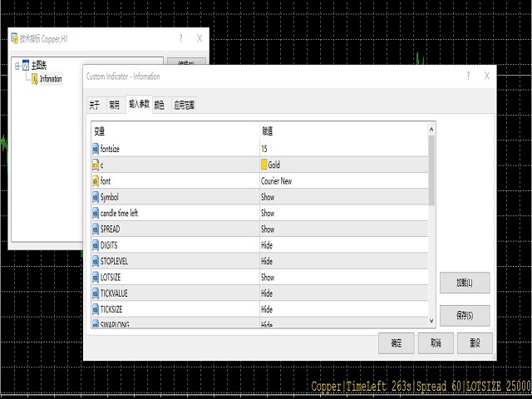The width and height of the screenshot is (532, 399).
Task: Click the icon beside TICKVALUE row
Action: [x=96, y=293]
